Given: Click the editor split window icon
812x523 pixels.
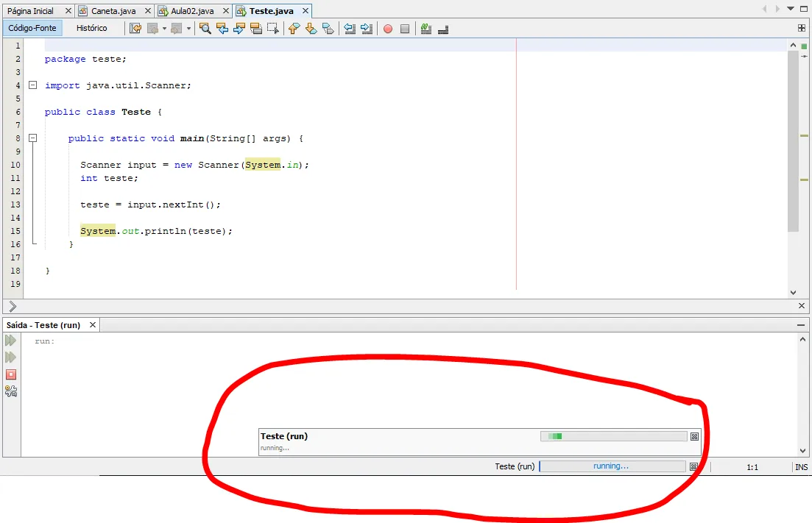Looking at the screenshot, I should click(802, 28).
